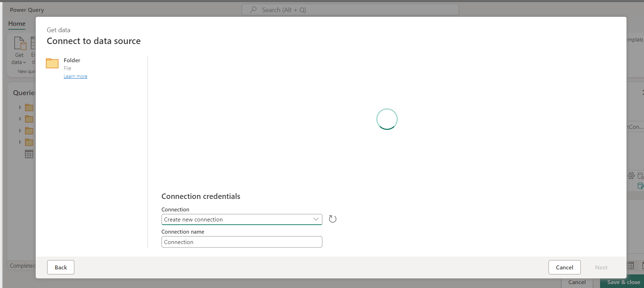The image size is (644, 288).
Task: Open the settings gear icon on right
Action: tap(631, 176)
